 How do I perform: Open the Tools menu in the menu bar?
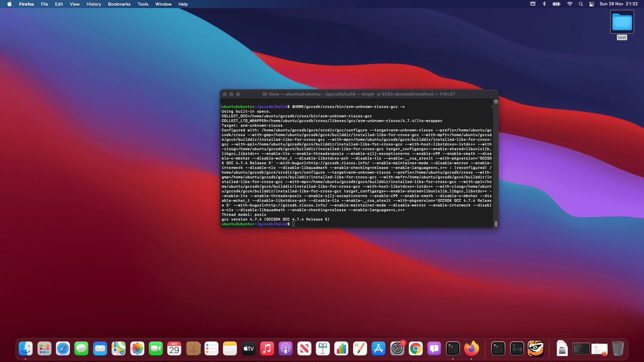pos(142,4)
